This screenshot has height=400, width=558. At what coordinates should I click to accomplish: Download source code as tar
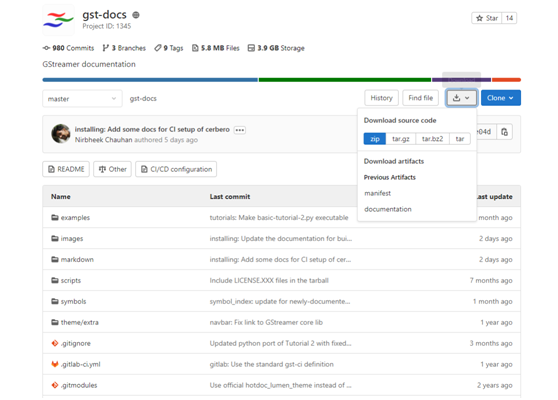460,139
